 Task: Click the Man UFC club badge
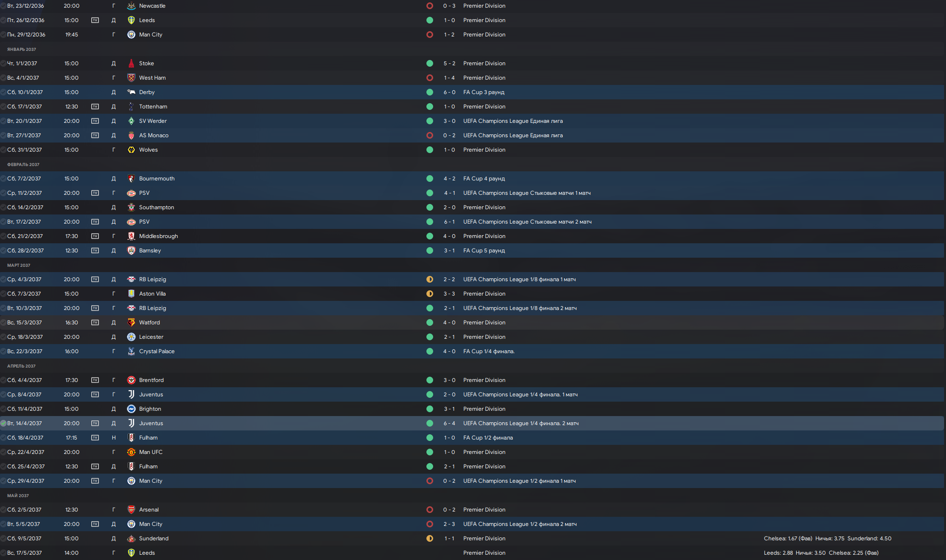131,452
